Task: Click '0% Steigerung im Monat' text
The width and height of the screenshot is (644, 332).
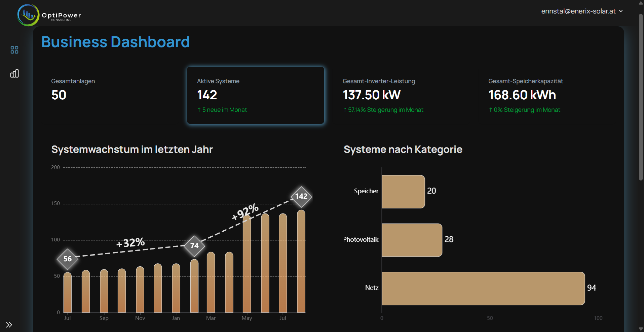Action: pos(524,110)
